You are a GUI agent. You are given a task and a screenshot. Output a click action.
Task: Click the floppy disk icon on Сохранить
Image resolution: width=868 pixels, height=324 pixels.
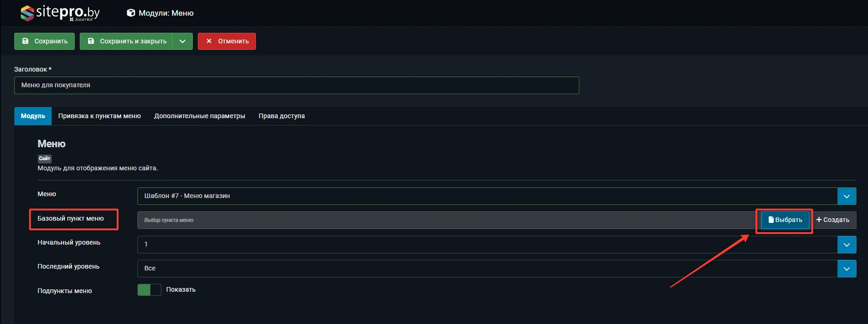pos(25,41)
